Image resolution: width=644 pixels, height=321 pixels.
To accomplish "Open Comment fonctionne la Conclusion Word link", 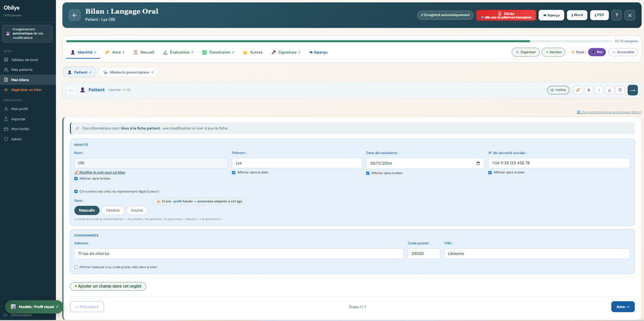I will (x=609, y=112).
